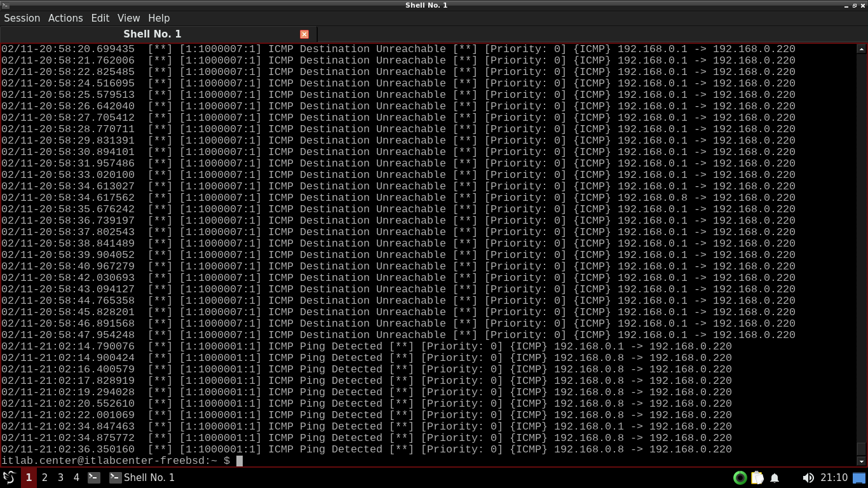This screenshot has width=868, height=488.
Task: Switch to workspace 3
Action: [60, 477]
